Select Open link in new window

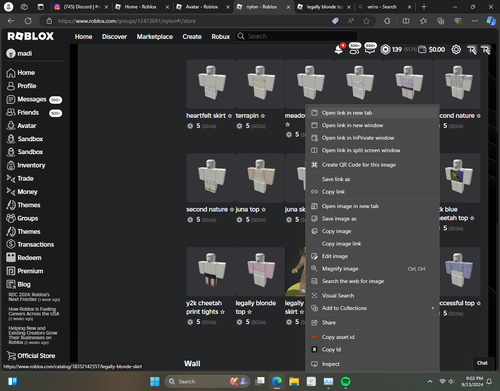tap(372, 125)
